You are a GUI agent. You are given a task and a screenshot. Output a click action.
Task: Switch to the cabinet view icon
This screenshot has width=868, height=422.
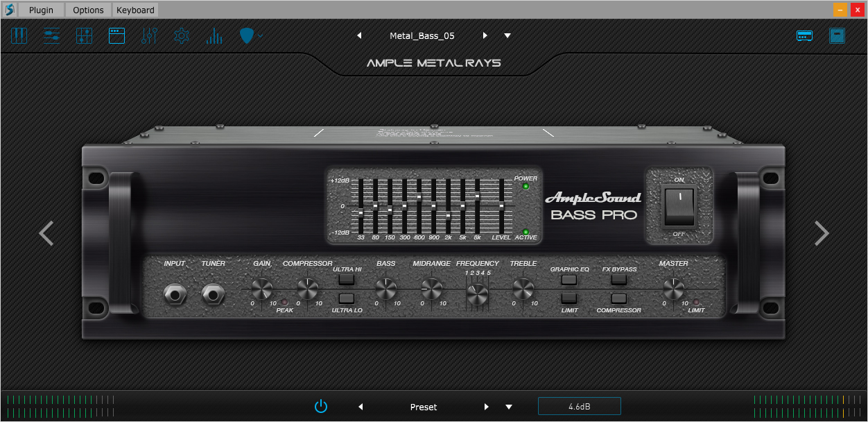click(x=837, y=35)
